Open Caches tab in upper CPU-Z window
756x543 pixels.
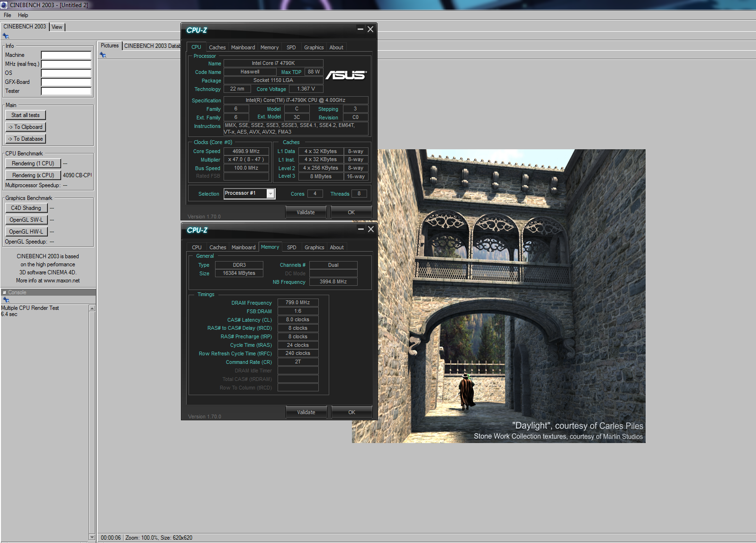click(217, 47)
